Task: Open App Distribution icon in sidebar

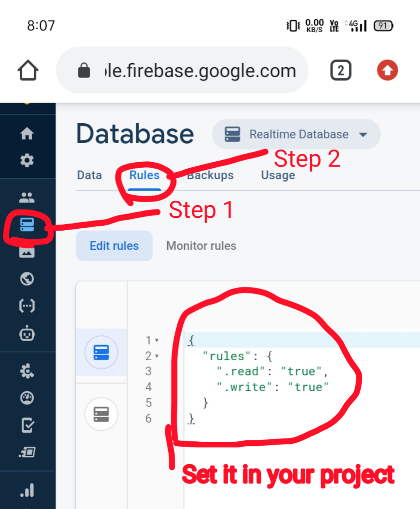Action: (27, 452)
